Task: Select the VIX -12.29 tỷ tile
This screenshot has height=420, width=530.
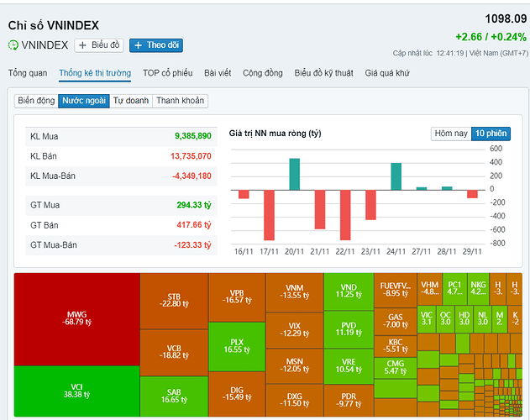Action: coord(295,331)
